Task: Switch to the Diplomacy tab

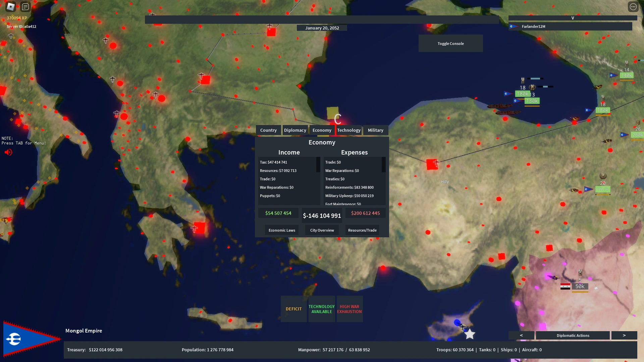Action: 295,130
